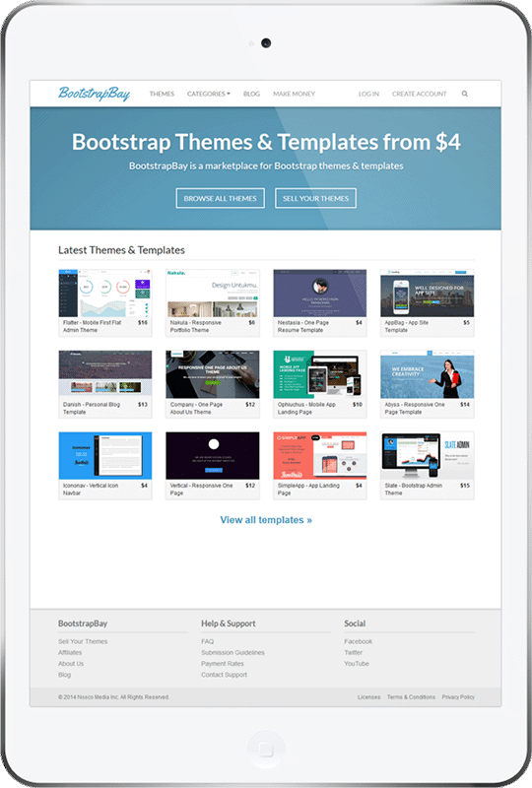
Task: Tap the tablet home button
Action: click(266, 750)
